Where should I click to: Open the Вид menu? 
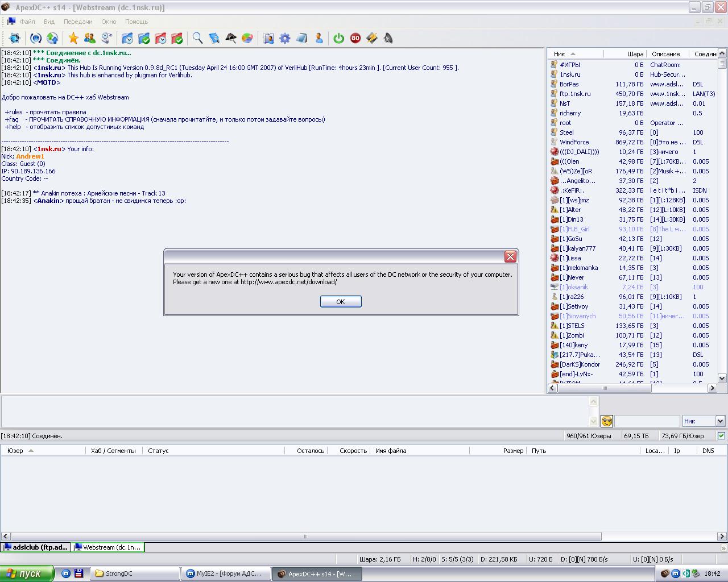pyautogui.click(x=49, y=22)
